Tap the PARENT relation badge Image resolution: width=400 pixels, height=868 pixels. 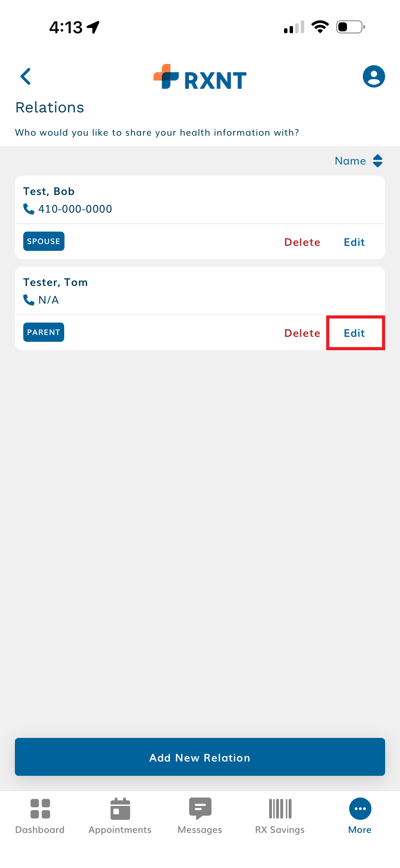coord(44,332)
